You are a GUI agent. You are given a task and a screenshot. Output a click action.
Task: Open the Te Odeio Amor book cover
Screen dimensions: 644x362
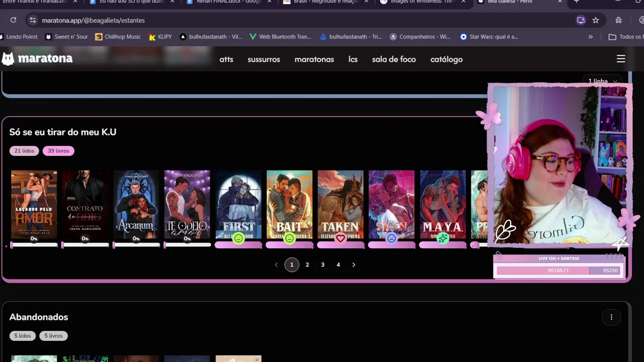point(187,204)
